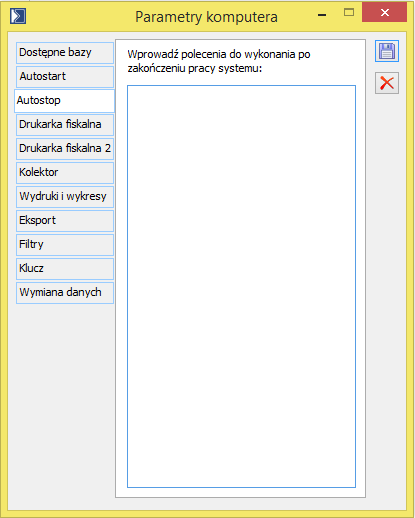Open the Klucz tab
The image size is (415, 518).
point(65,269)
